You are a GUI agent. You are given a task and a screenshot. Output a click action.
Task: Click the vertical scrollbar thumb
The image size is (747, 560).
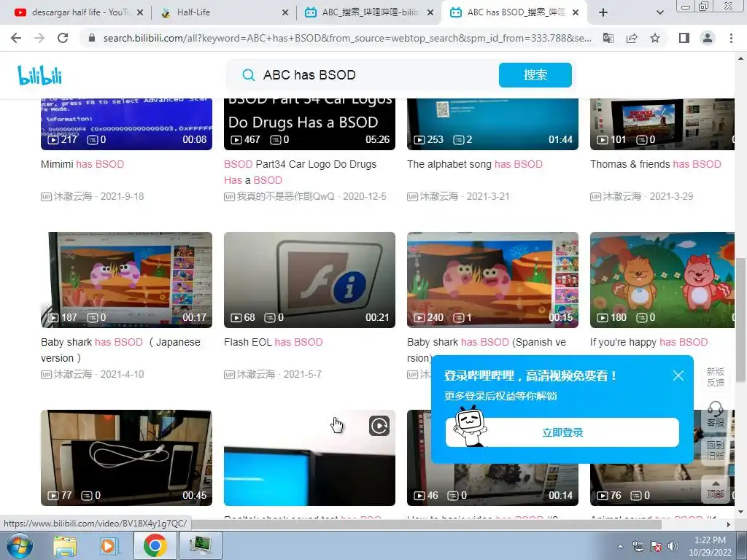[740, 319]
